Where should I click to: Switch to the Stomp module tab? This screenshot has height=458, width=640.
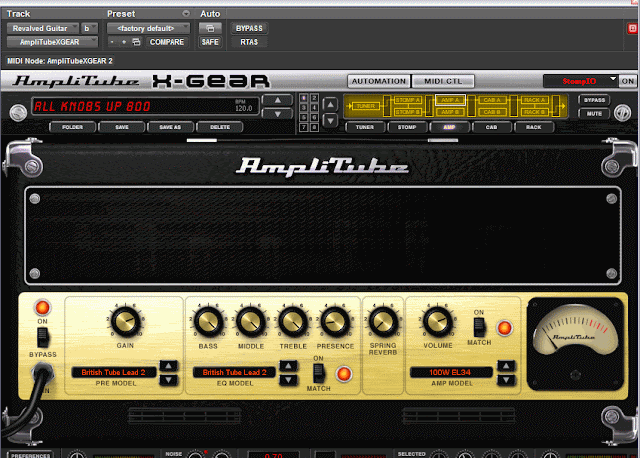point(407,127)
